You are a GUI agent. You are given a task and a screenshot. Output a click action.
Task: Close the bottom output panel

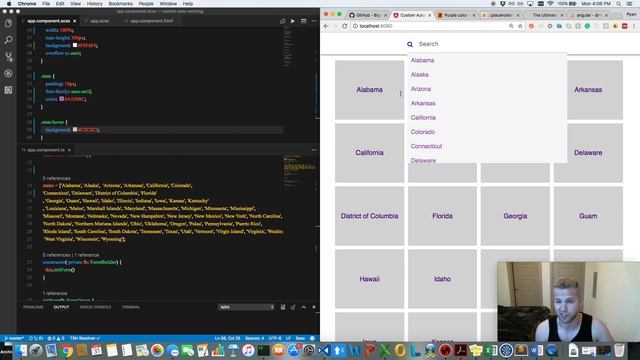(x=313, y=307)
